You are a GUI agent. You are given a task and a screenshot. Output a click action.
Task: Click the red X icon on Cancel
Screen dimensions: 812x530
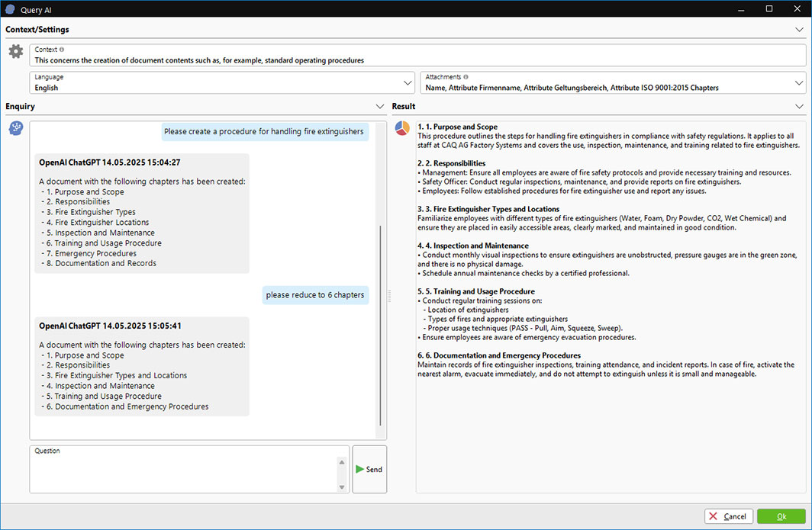tap(714, 516)
